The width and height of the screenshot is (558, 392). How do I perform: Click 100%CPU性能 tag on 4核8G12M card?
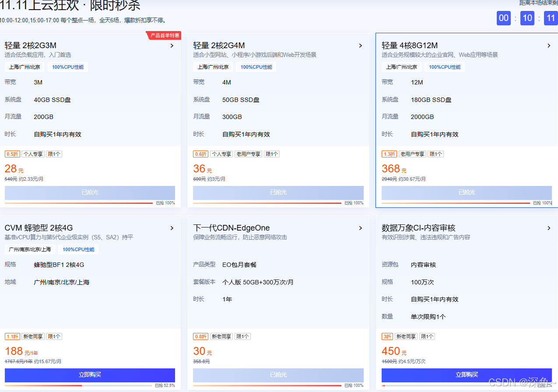[445, 67]
